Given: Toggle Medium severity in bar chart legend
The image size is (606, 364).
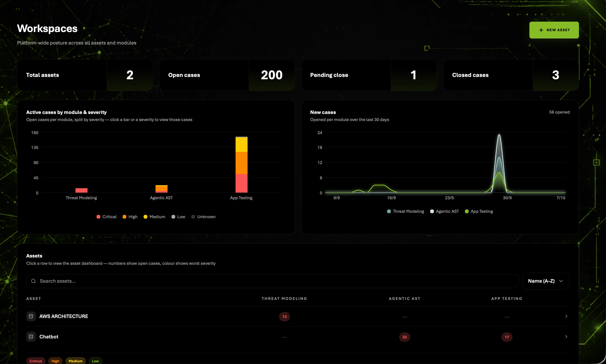Looking at the screenshot, I should [x=154, y=217].
